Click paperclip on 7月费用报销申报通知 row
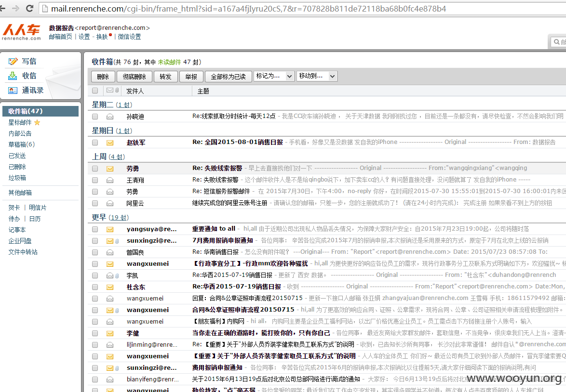This screenshot has height=392, width=566. [117, 241]
